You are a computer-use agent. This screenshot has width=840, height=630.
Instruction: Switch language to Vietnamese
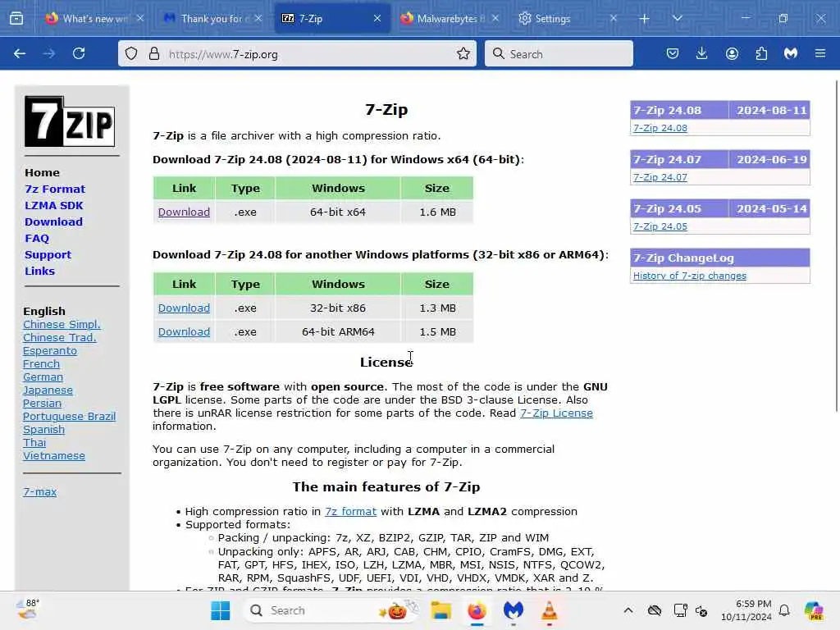(x=54, y=456)
